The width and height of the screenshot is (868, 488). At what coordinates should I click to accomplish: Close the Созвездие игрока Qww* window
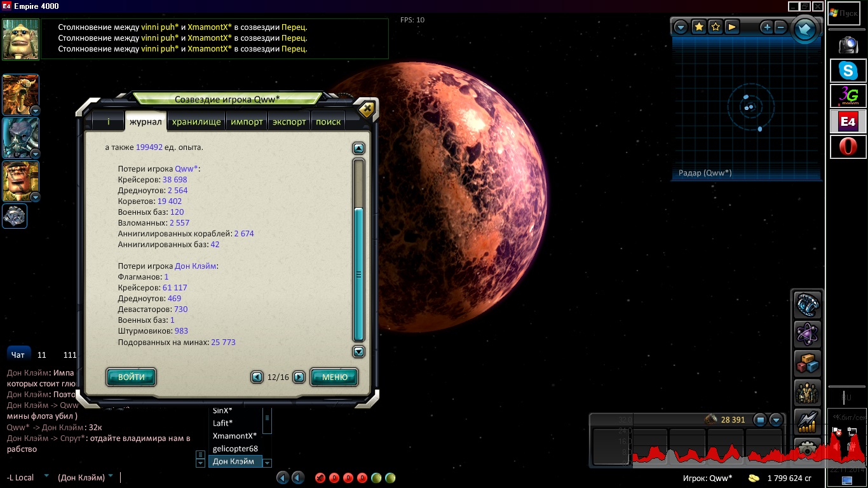click(x=367, y=109)
